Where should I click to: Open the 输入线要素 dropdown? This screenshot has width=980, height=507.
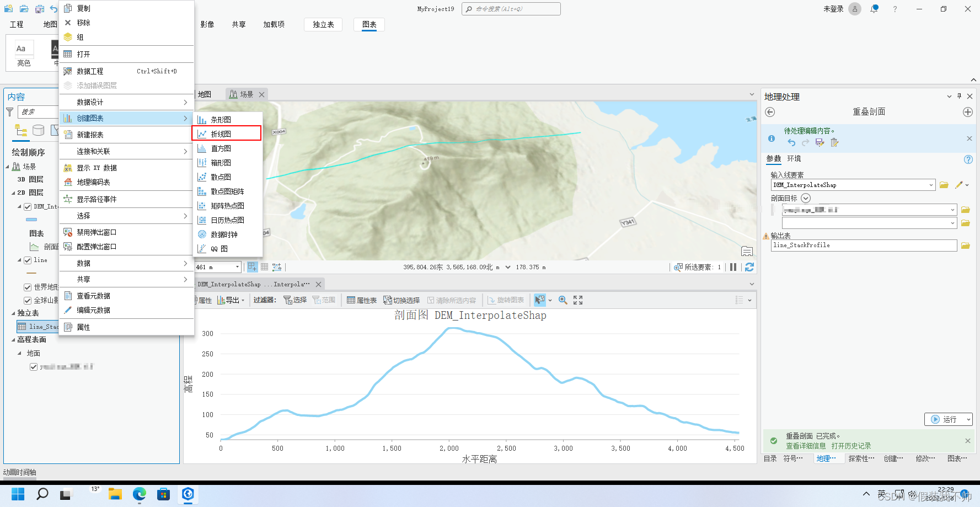[x=931, y=185]
